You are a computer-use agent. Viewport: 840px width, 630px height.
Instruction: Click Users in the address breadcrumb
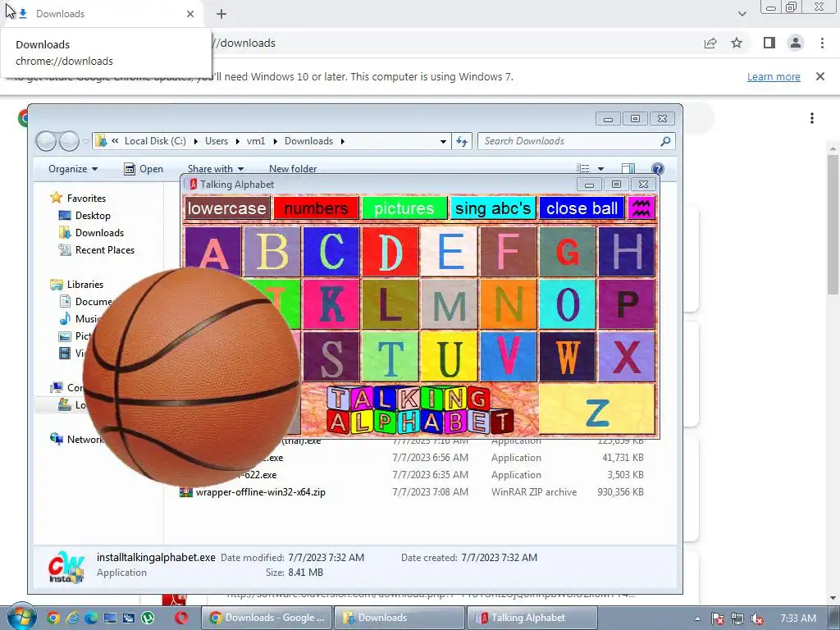tap(217, 141)
